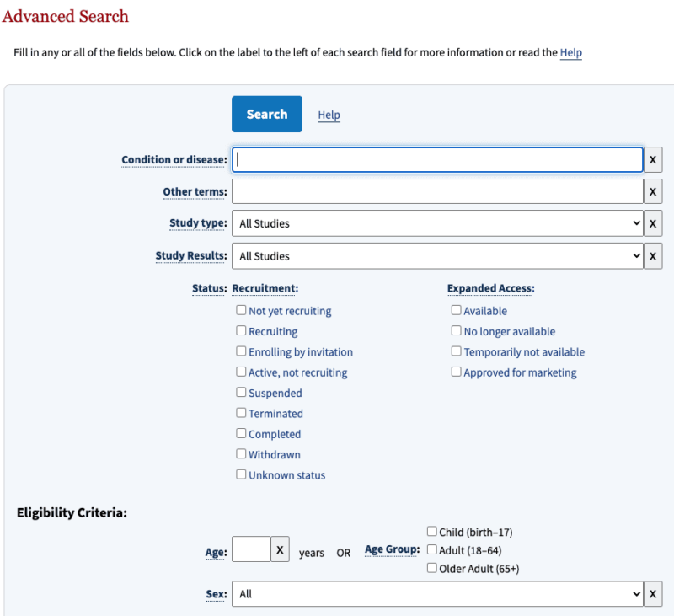Clear the Other terms field
674x616 pixels.
pyautogui.click(x=653, y=191)
